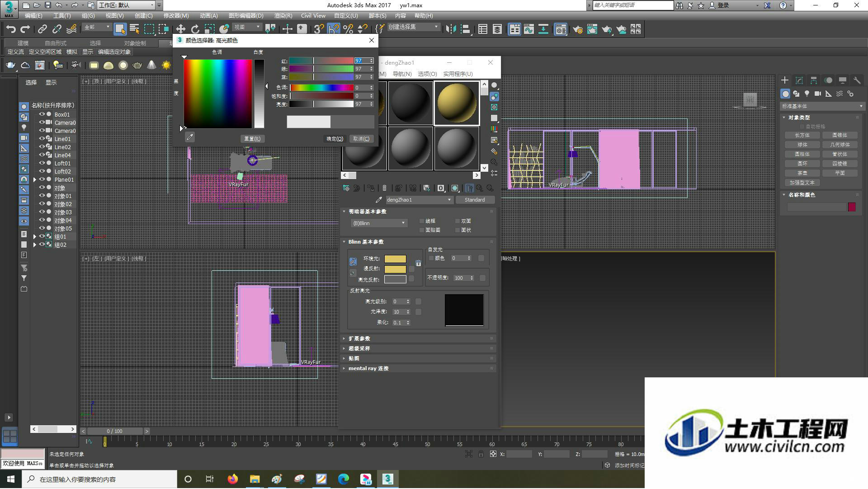Toggle visibility eye of Loft01

point(42,163)
